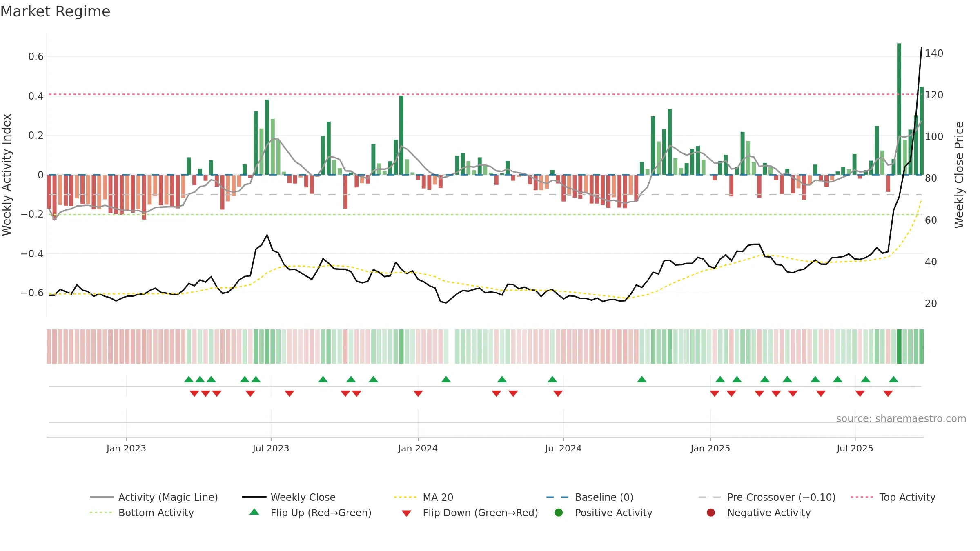Viewport: 980px width, 551px height.
Task: Click the tallest green activity bar above 0.6
Action: (899, 109)
